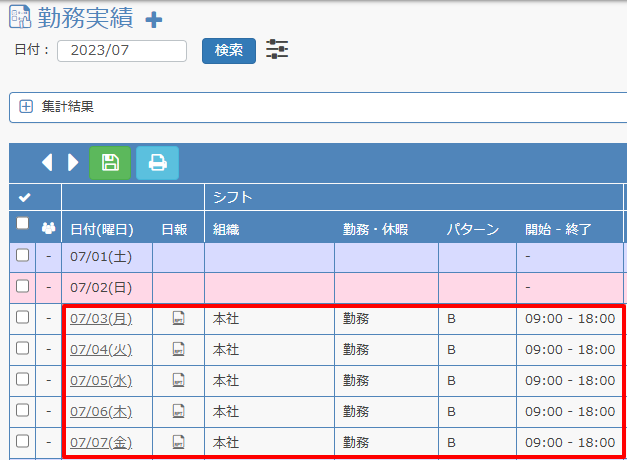
Task: Go to previous month with left arrow
Action: pos(47,162)
